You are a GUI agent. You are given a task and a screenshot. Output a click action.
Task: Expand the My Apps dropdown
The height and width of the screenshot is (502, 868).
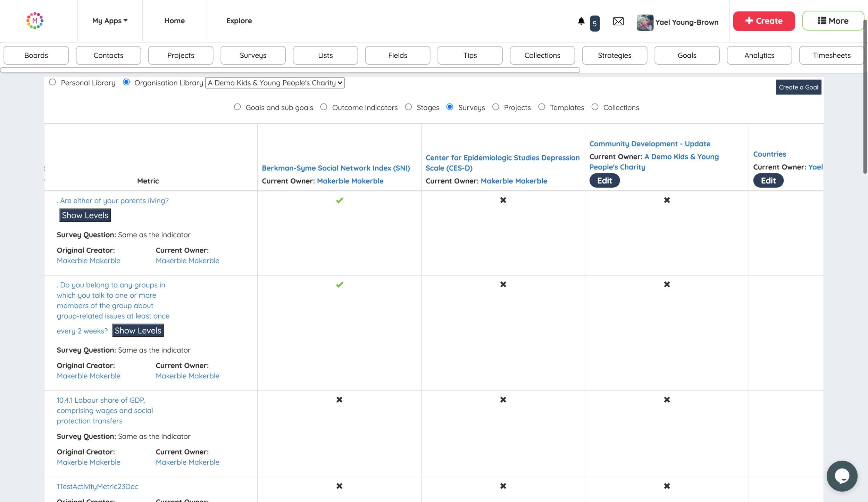coord(110,21)
